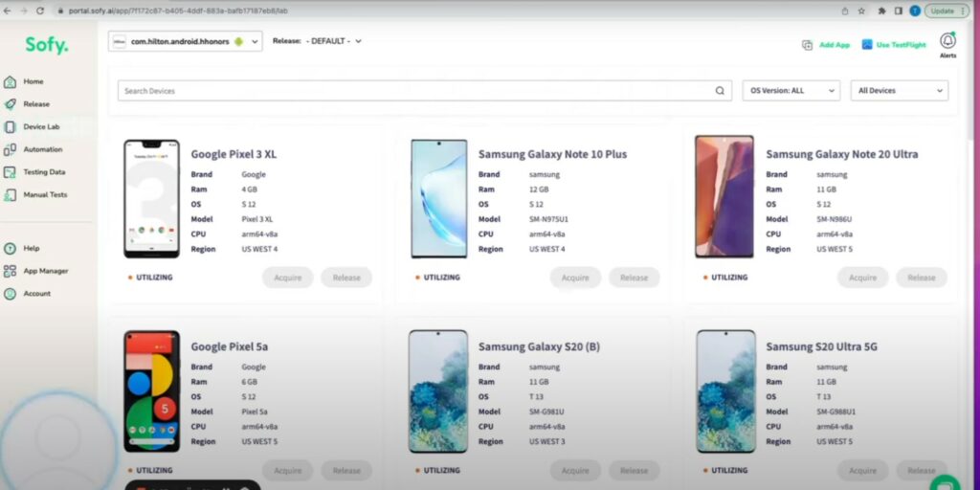Open Testing Data menu item

pyautogui.click(x=44, y=172)
